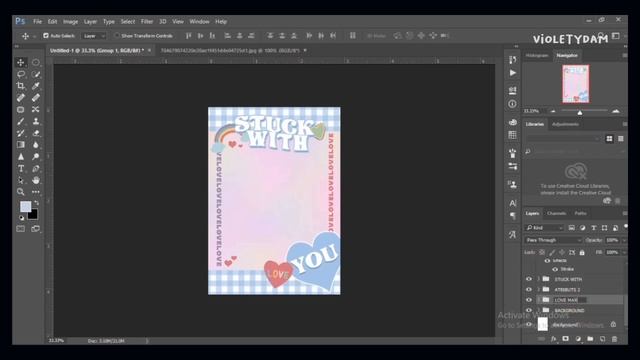The width and height of the screenshot is (640, 360).
Task: Switch to the Histogram tab
Action: coord(537,56)
